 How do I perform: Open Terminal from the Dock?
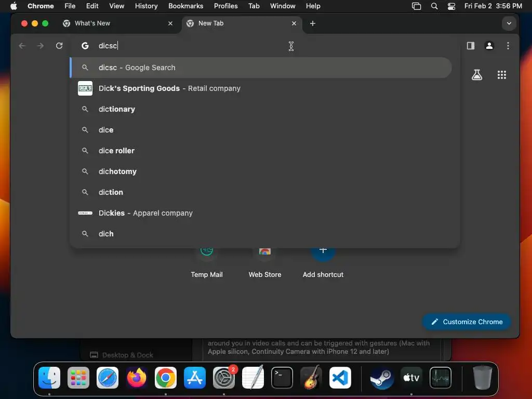pos(282,378)
